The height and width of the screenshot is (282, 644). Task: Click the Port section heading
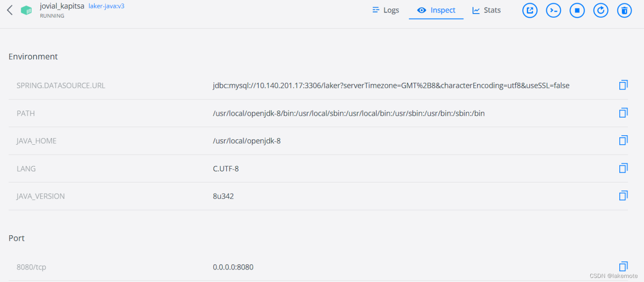(17, 238)
